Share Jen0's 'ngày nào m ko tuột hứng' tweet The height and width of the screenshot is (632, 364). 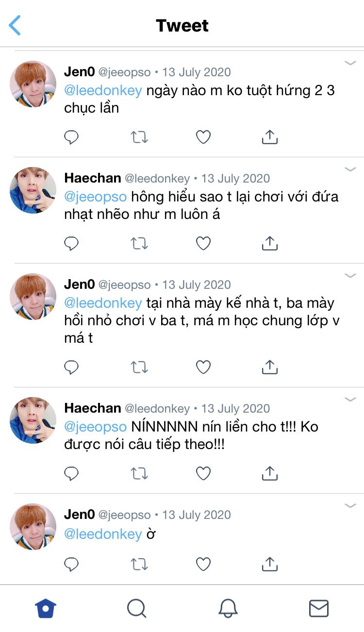click(269, 137)
